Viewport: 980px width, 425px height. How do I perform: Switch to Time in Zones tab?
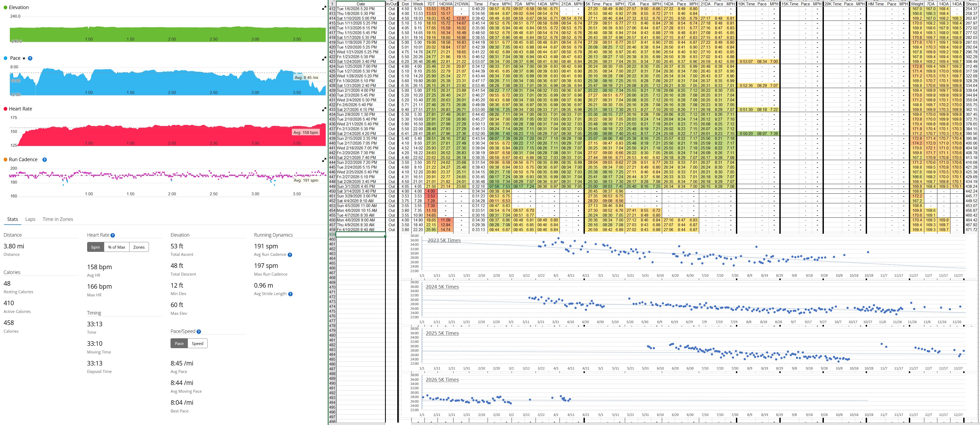pos(58,219)
